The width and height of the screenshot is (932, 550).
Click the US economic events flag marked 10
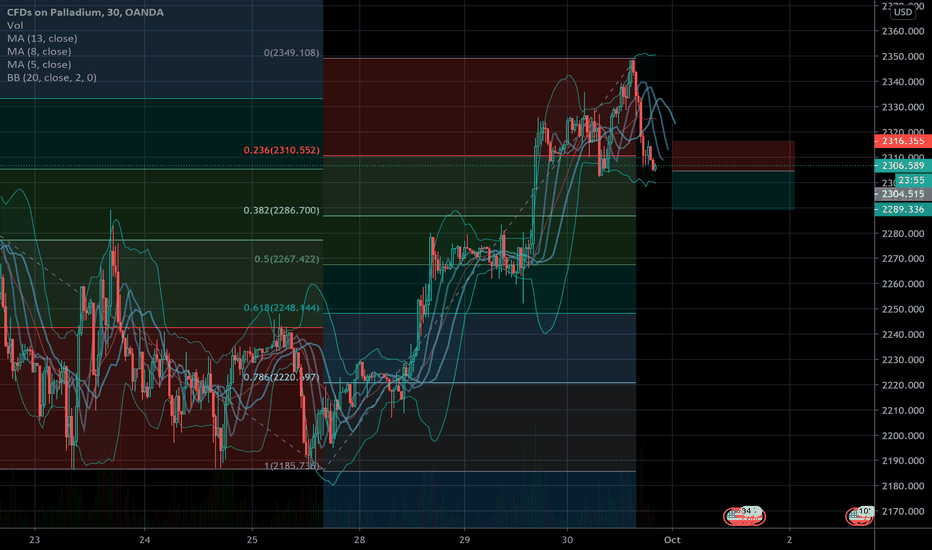tap(859, 516)
